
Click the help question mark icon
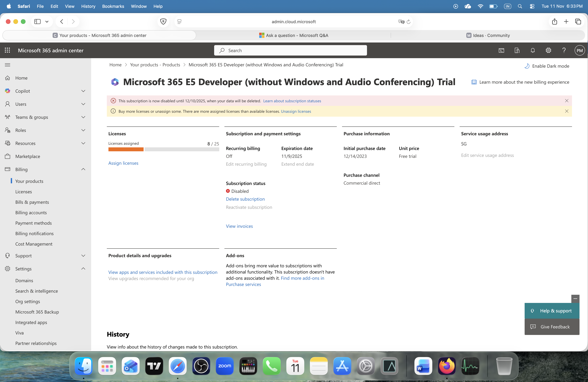tap(564, 50)
